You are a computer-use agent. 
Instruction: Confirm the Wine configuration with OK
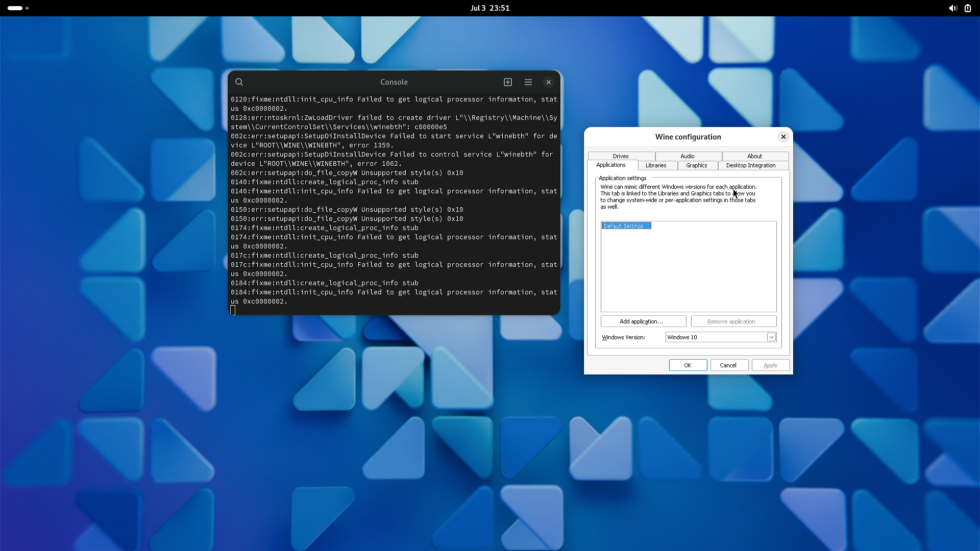pos(688,365)
